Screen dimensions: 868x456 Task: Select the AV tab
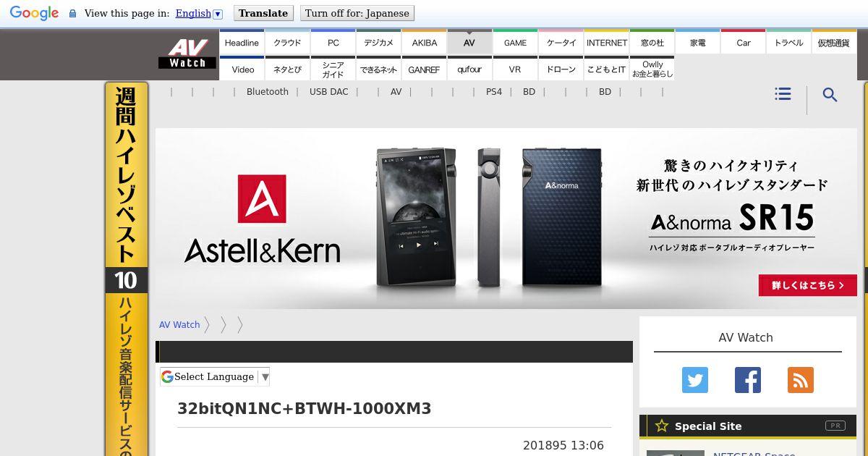coord(469,43)
